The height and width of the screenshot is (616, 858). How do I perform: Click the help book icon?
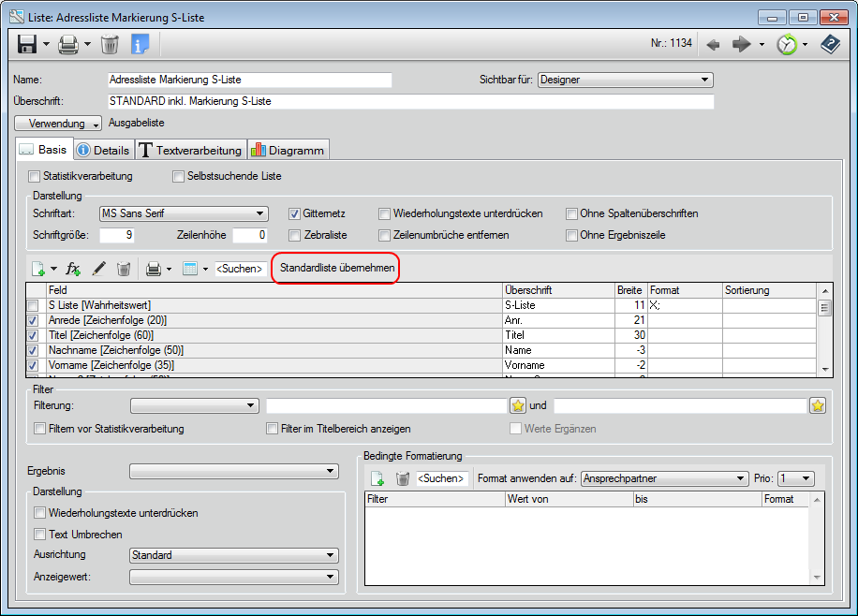[829, 44]
